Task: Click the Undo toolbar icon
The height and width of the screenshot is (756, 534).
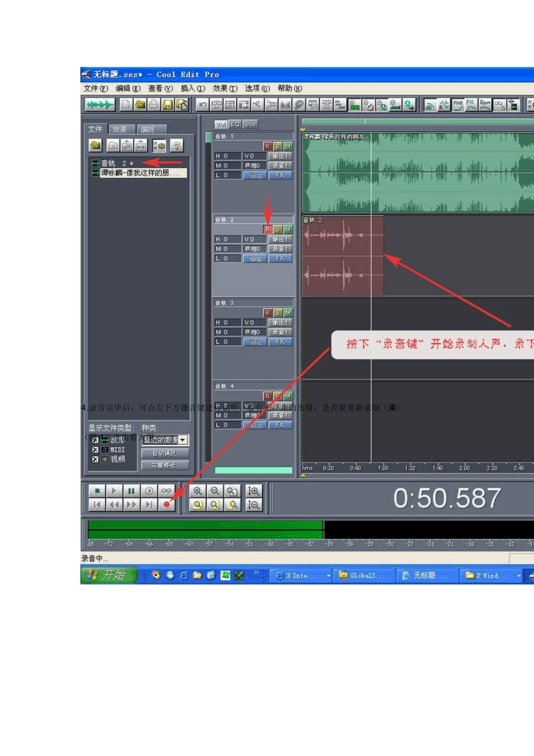Action: click(x=202, y=105)
